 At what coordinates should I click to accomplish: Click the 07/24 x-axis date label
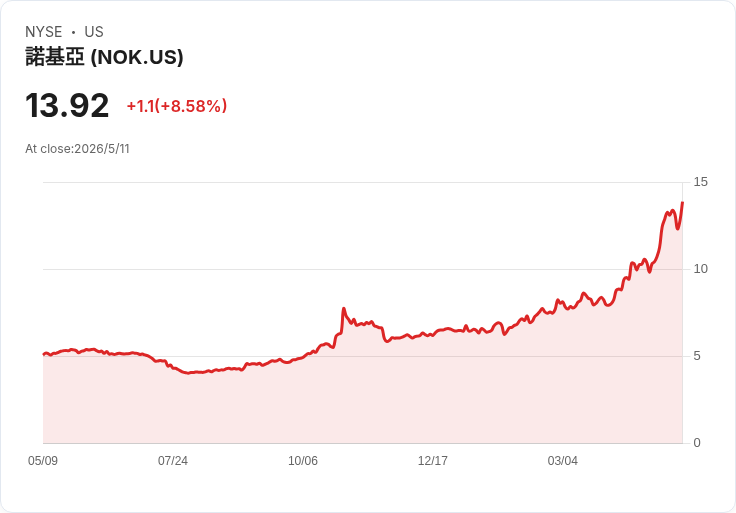point(173,461)
